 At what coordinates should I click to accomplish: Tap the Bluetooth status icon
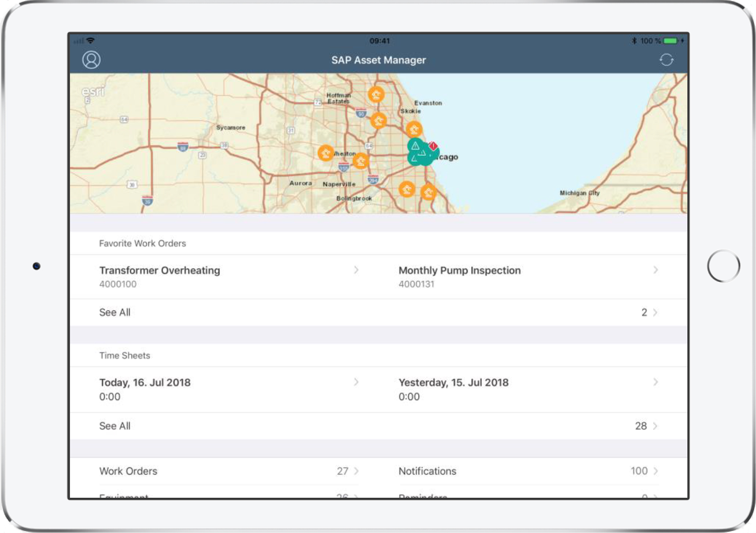tap(634, 41)
